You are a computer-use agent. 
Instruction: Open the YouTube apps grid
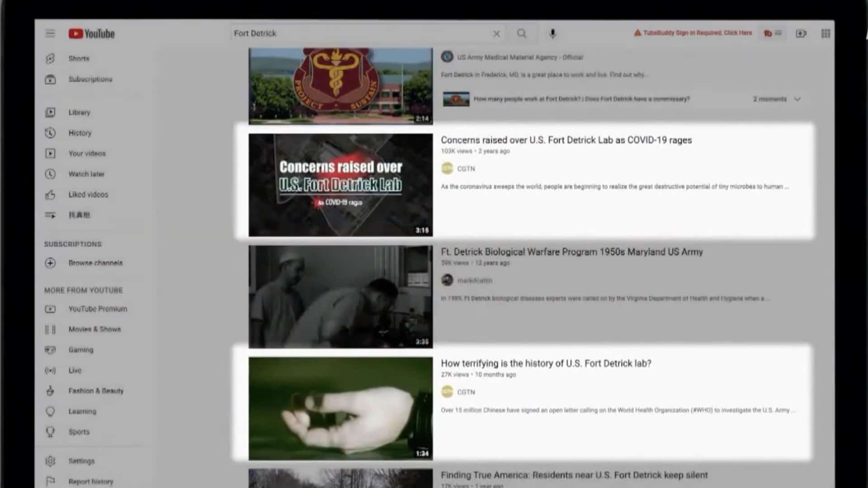click(x=826, y=34)
